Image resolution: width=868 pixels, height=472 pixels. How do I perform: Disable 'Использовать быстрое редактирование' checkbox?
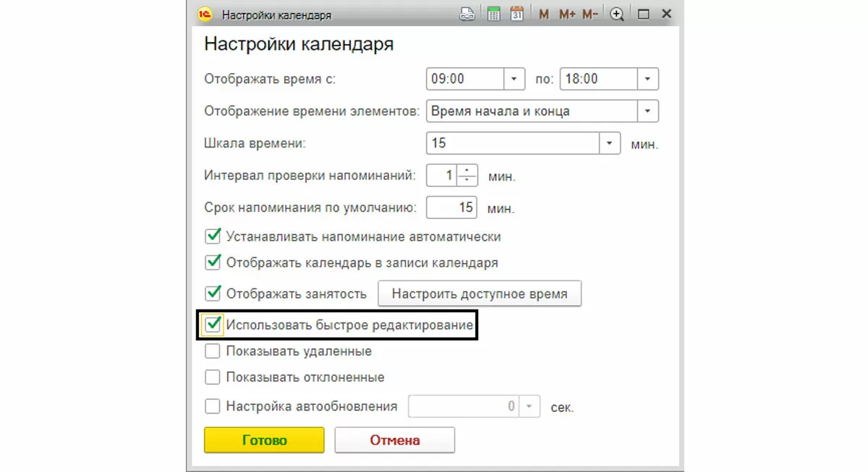[212, 325]
